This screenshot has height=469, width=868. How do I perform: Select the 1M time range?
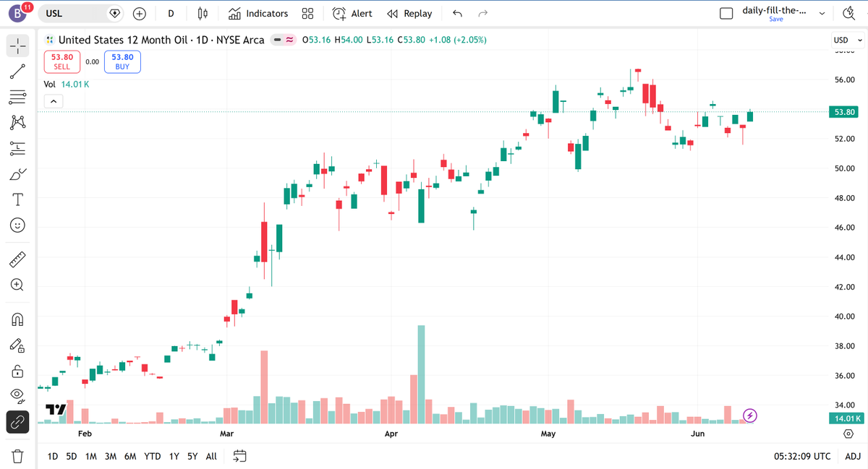[x=91, y=456]
